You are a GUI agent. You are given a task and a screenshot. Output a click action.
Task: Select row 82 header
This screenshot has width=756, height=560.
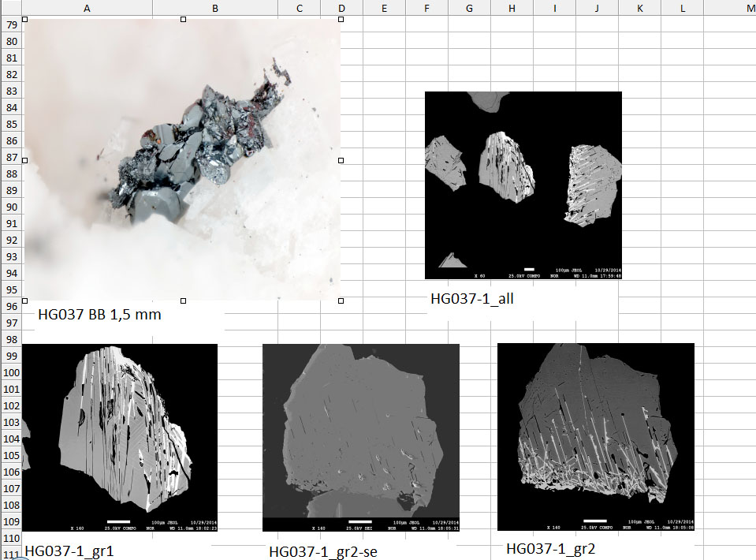click(x=12, y=75)
